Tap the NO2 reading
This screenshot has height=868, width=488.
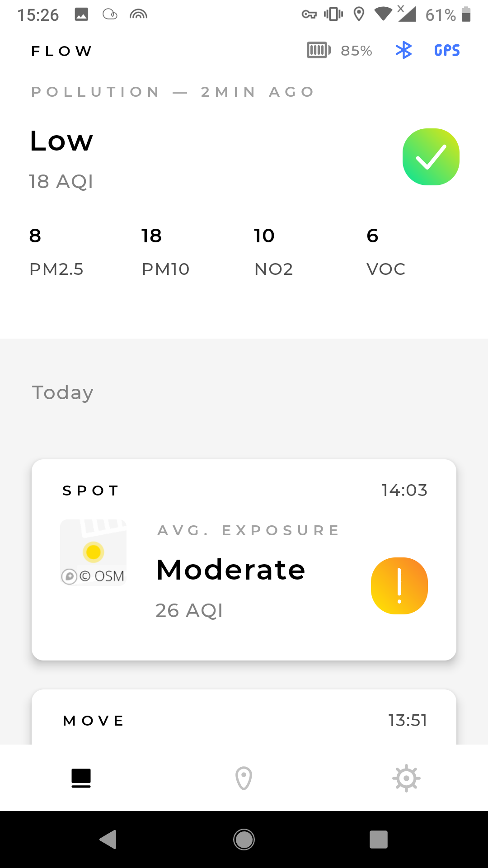click(x=273, y=251)
